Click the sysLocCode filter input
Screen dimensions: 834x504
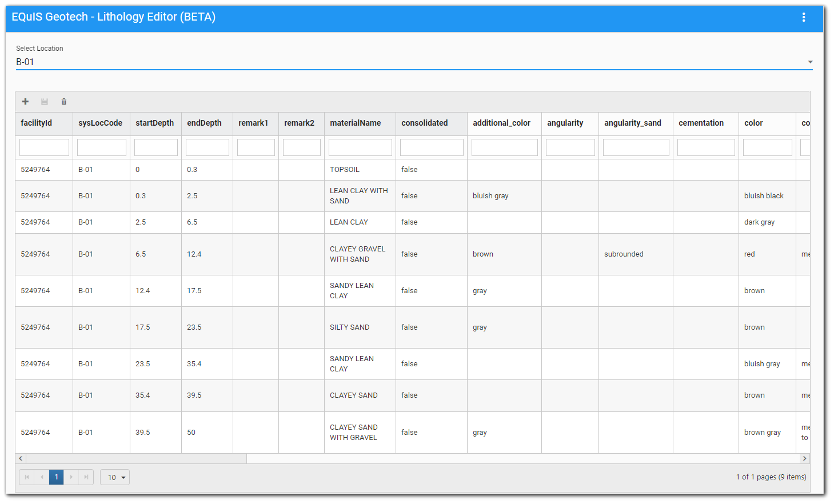[x=101, y=147]
